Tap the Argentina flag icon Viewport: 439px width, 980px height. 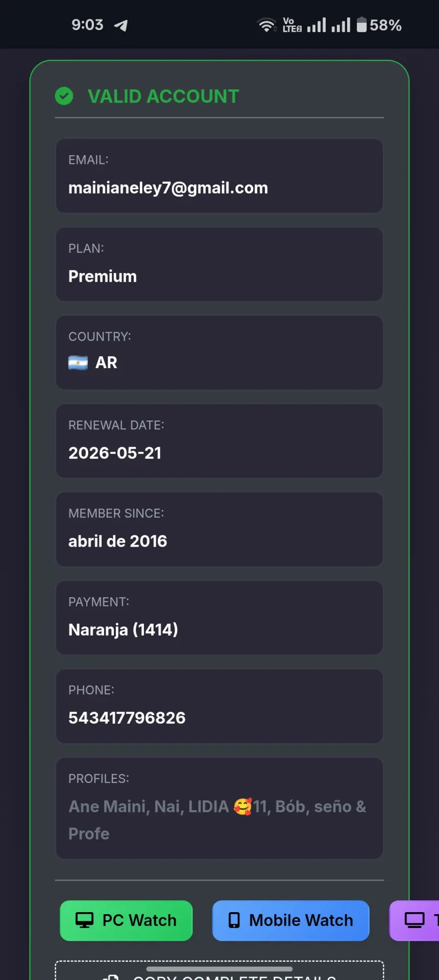[78, 363]
